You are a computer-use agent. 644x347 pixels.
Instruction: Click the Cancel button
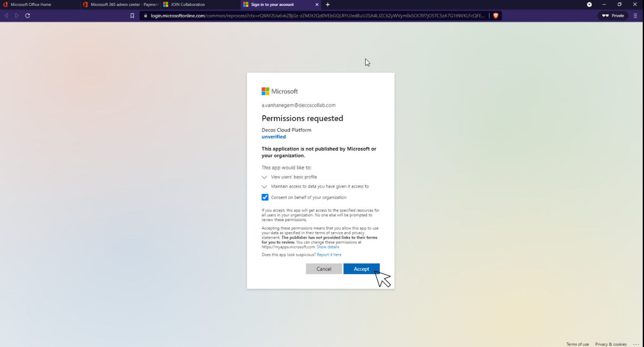pos(324,269)
